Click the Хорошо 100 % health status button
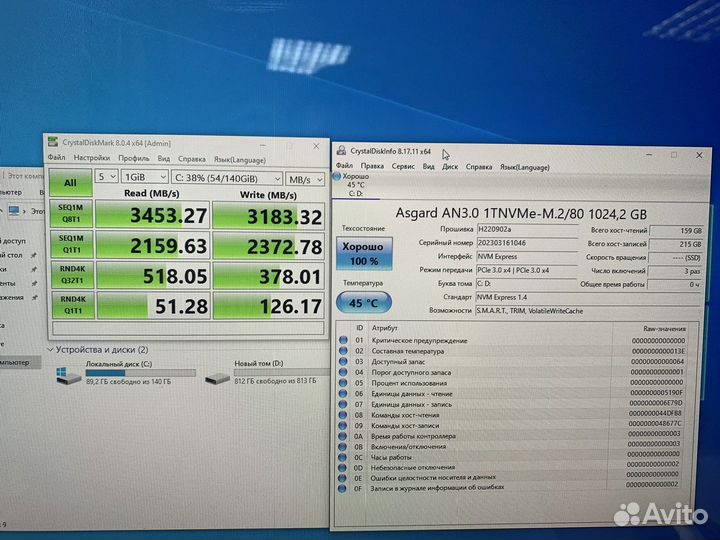Screen dimensions: 720x540 (x=364, y=253)
